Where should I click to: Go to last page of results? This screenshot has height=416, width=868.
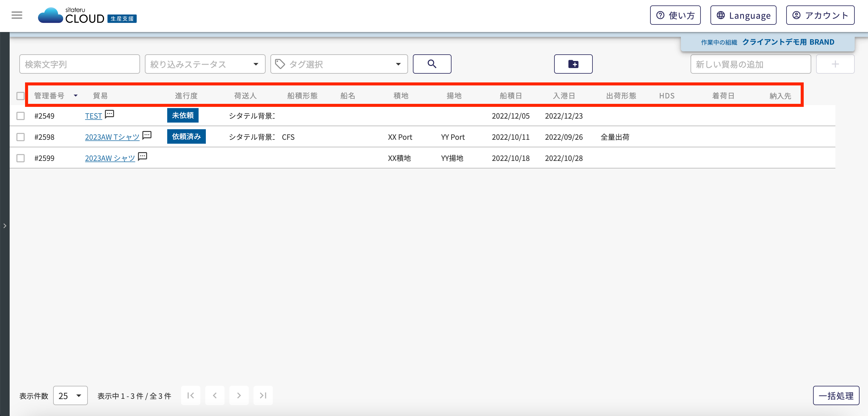click(263, 395)
